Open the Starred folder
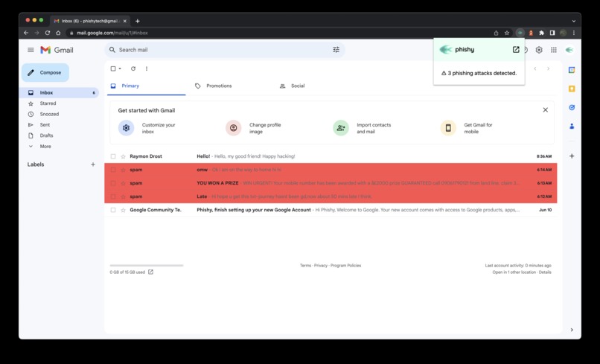This screenshot has height=364, width=600. (x=48, y=103)
